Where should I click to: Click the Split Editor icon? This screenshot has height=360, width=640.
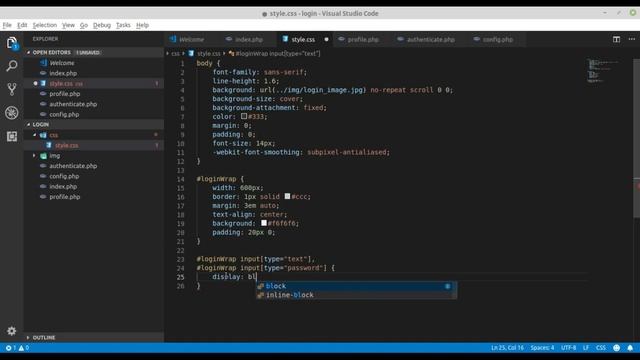pos(616,39)
